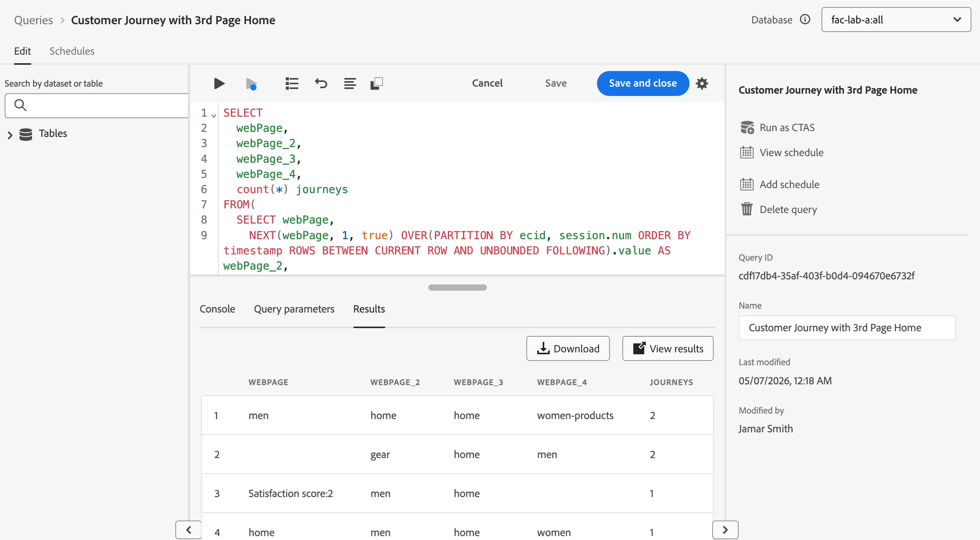The height and width of the screenshot is (540, 980).
Task: Focus the dataset or table search field
Action: click(x=96, y=105)
